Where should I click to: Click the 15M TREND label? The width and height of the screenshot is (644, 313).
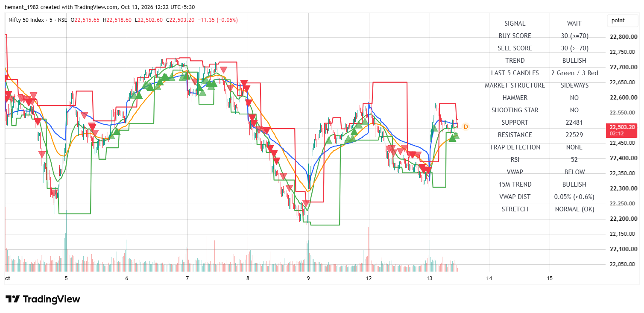pyautogui.click(x=515, y=184)
